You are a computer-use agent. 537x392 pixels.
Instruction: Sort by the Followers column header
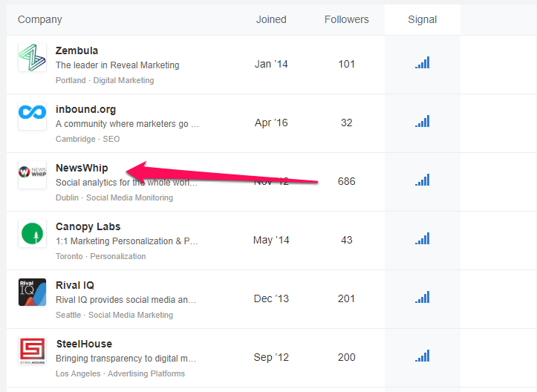click(x=347, y=19)
